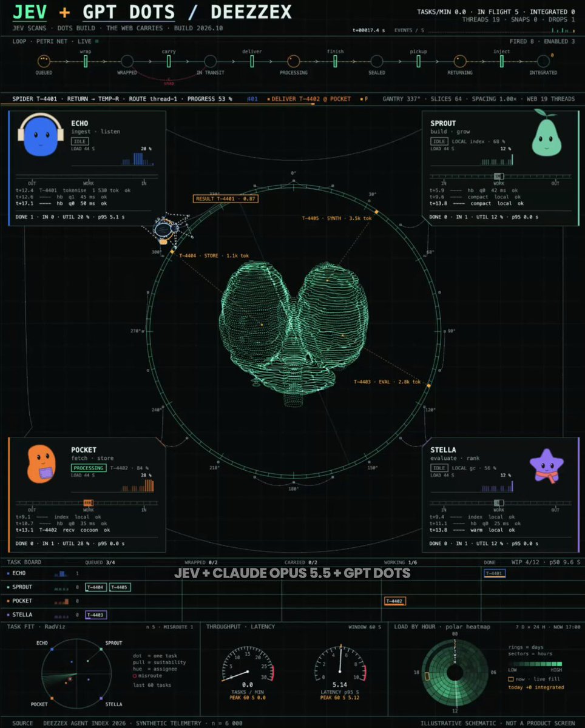Click the DONE column header
This screenshot has height=728, width=585.
[x=490, y=562]
